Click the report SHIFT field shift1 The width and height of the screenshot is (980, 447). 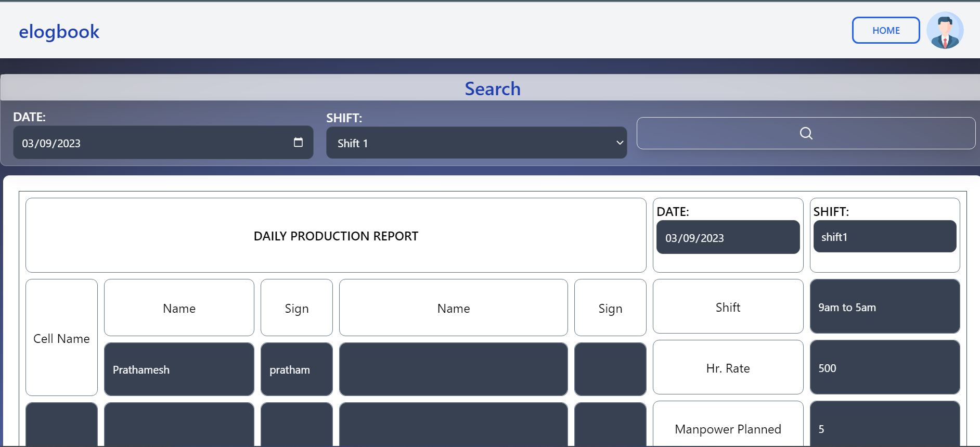[884, 237]
